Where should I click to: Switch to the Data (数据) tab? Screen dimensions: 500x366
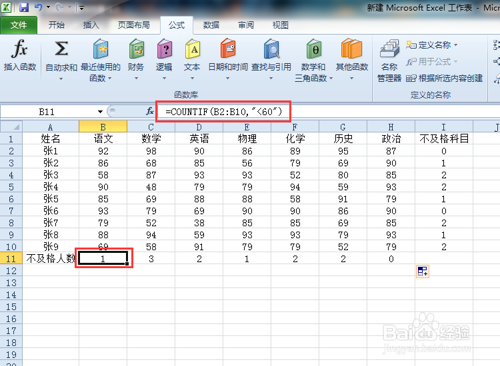[x=211, y=25]
